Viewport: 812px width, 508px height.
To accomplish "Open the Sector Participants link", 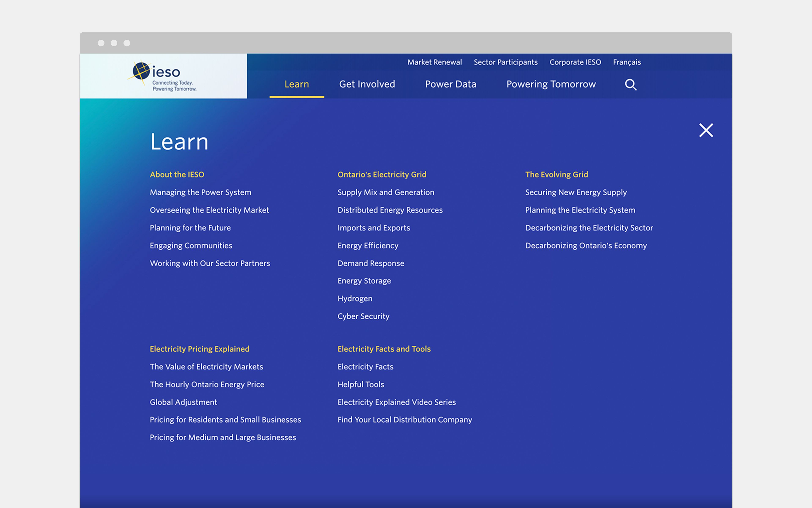I will (506, 62).
